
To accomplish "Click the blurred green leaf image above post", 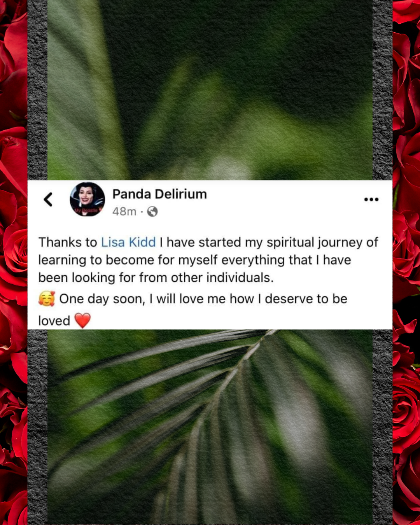I will coord(210,90).
